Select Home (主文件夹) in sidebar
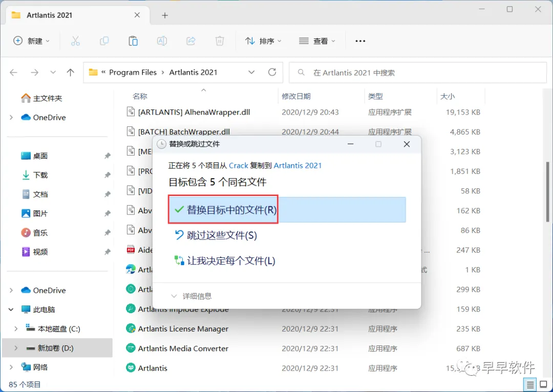 [x=41, y=98]
